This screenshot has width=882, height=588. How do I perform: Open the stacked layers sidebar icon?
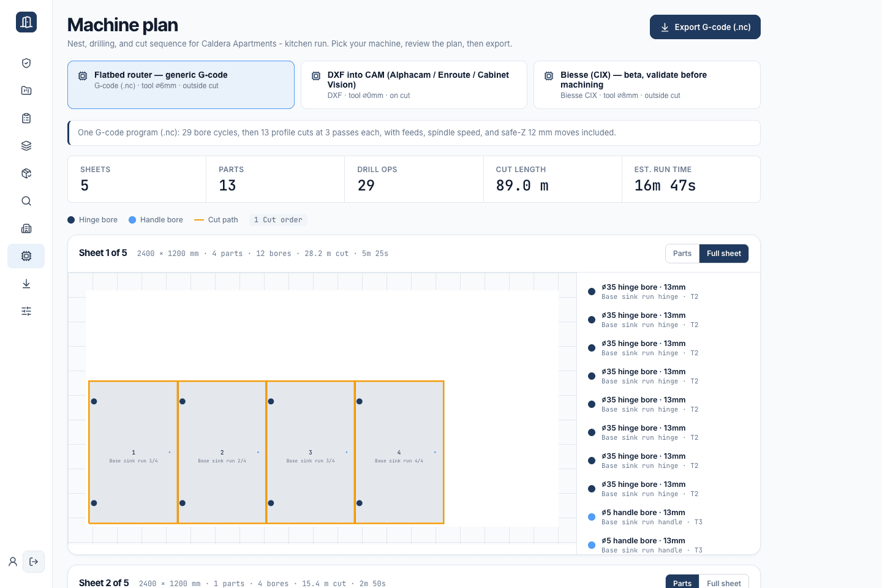click(26, 146)
